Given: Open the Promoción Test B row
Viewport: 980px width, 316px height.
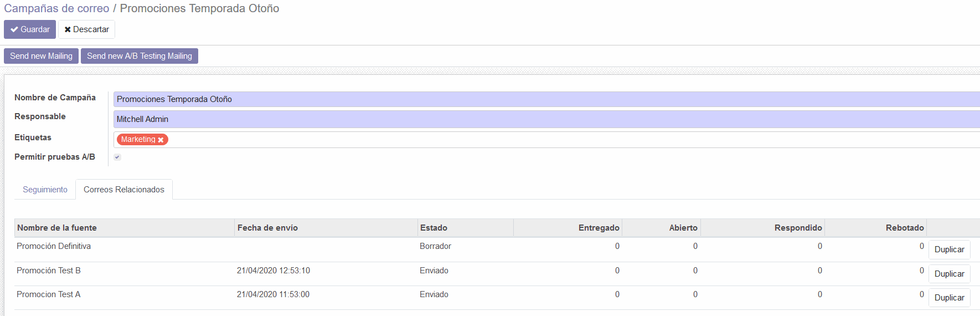Looking at the screenshot, I should pos(49,271).
